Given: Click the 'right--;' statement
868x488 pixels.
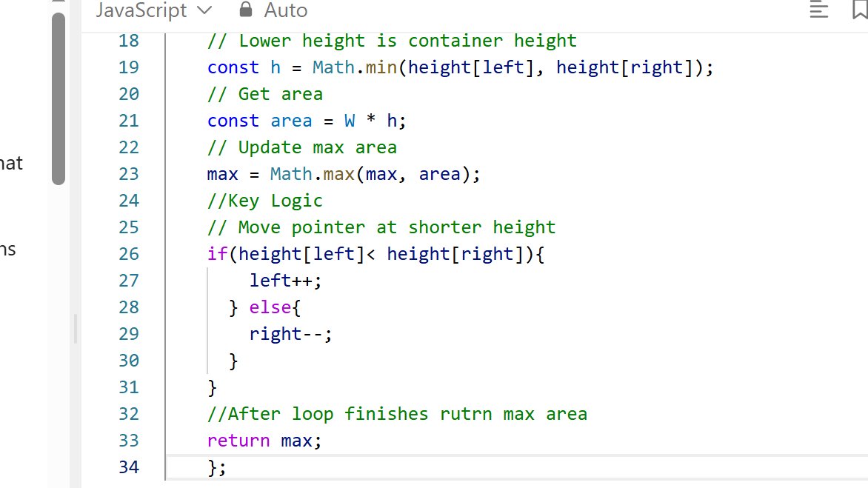Looking at the screenshot, I should coord(290,334).
